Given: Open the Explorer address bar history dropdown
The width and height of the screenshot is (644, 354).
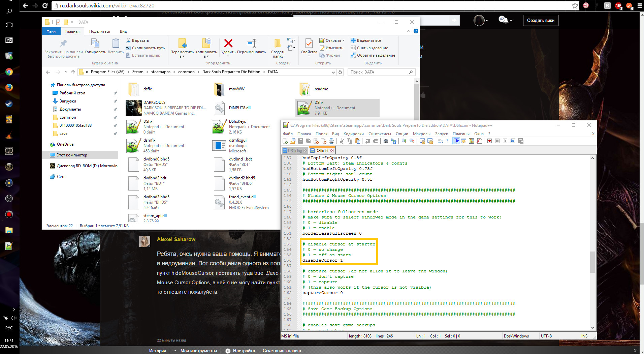Looking at the screenshot, I should tap(333, 72).
